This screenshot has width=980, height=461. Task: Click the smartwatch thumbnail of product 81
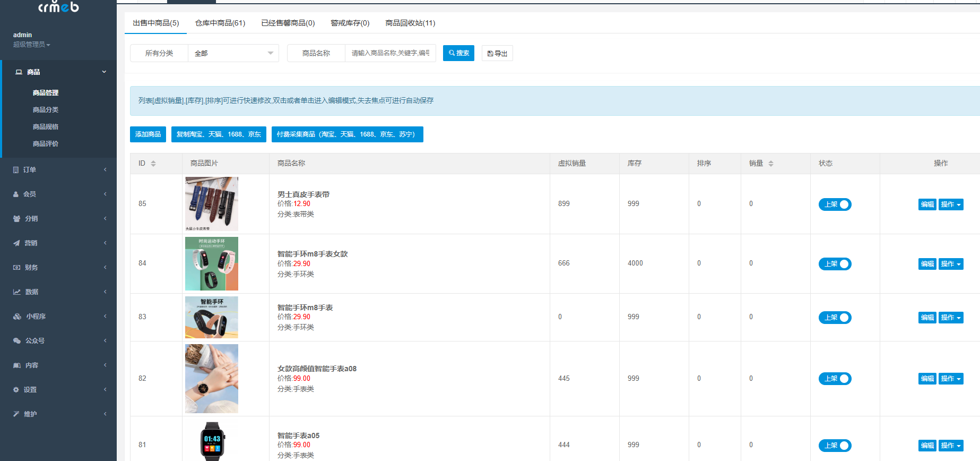pyautogui.click(x=212, y=441)
